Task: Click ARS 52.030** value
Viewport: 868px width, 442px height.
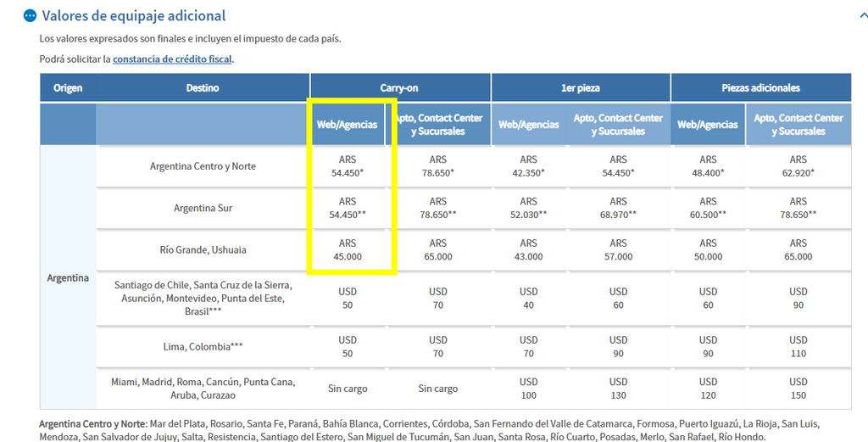Action: 529,208
